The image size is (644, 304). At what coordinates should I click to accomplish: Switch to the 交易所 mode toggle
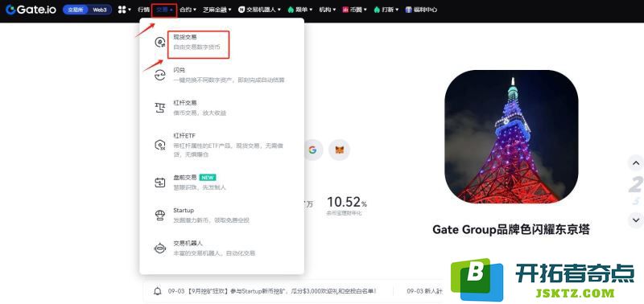[75, 10]
